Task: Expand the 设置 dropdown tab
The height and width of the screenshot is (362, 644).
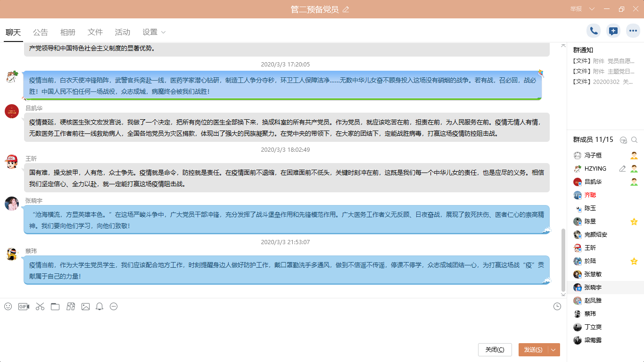Action: point(154,32)
